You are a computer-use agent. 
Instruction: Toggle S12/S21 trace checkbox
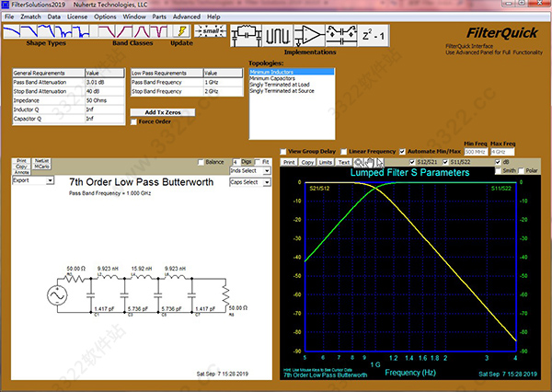click(x=412, y=162)
